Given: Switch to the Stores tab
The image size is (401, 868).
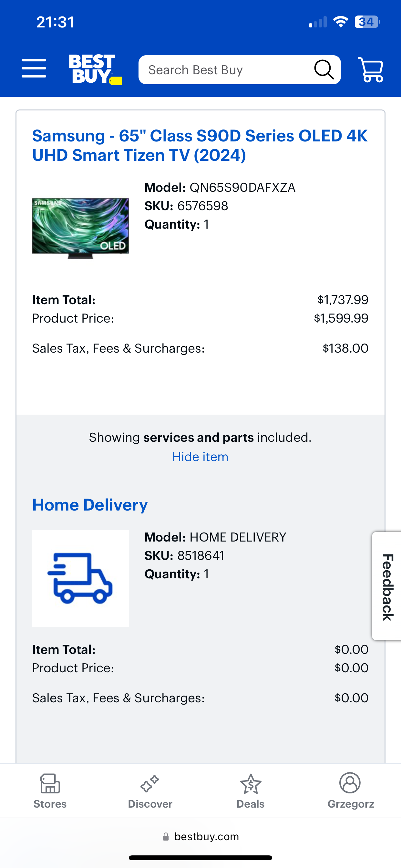Looking at the screenshot, I should [50, 790].
